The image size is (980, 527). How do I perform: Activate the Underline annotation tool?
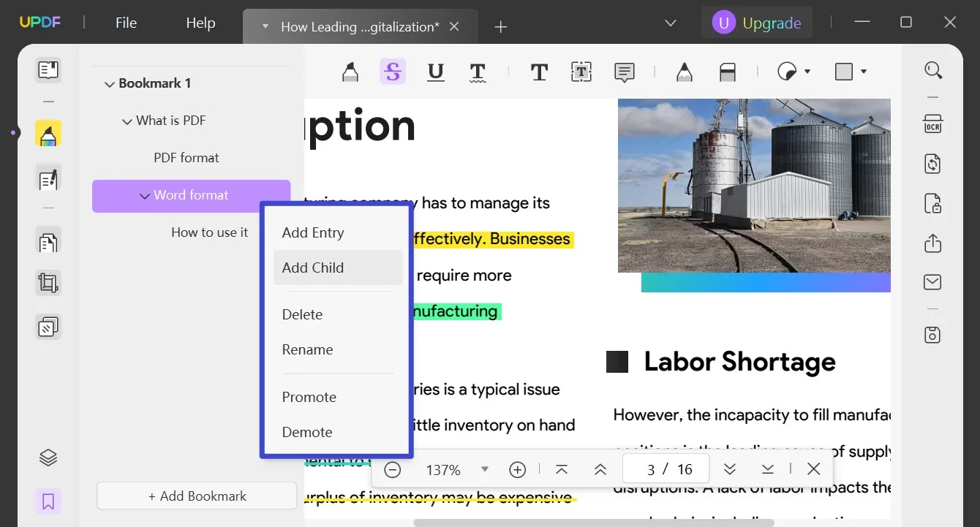click(x=436, y=71)
